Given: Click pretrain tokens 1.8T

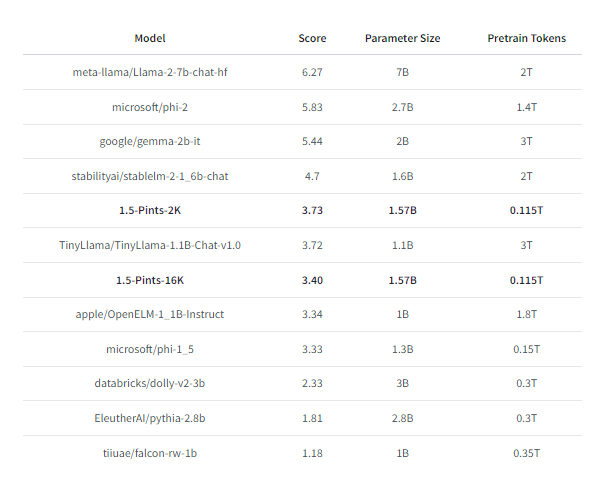Looking at the screenshot, I should coord(526,314).
